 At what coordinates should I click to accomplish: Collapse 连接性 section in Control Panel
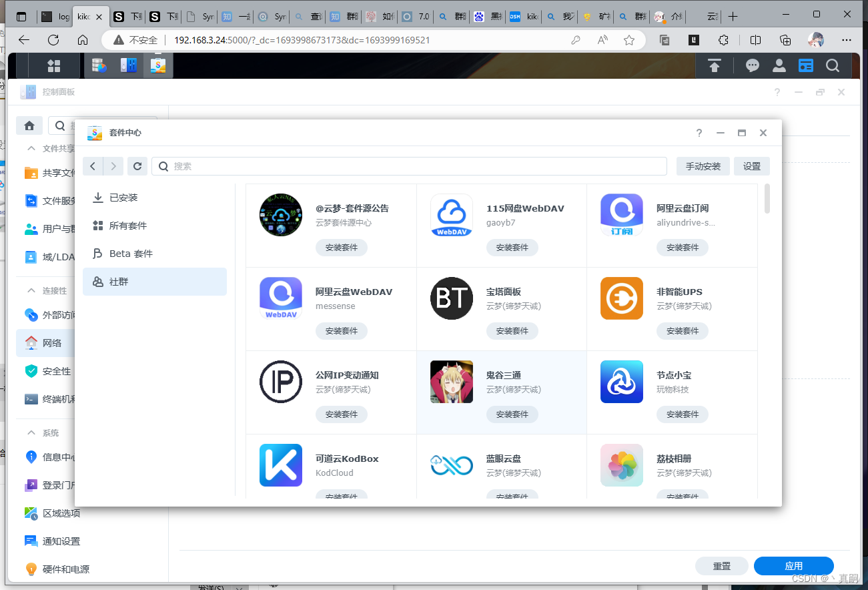31,291
